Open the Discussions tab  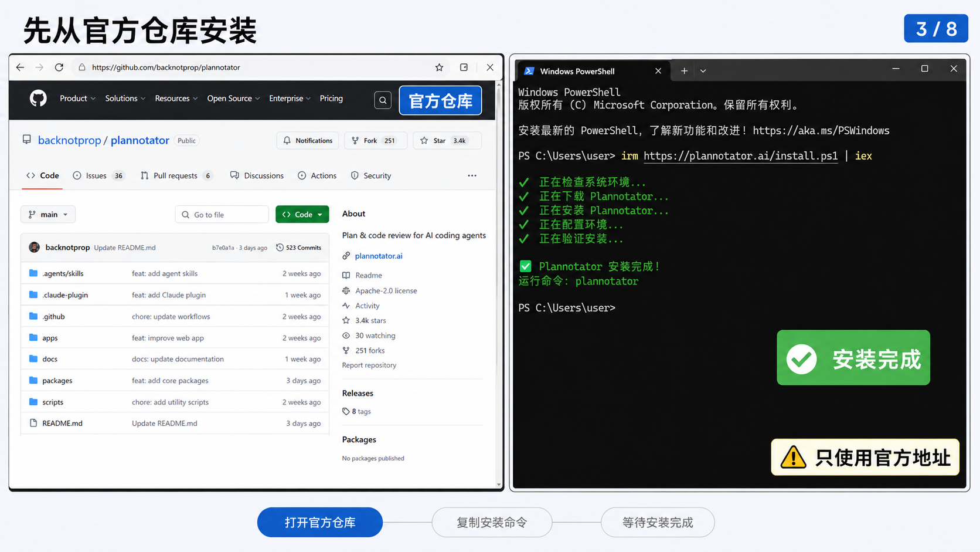tap(257, 175)
